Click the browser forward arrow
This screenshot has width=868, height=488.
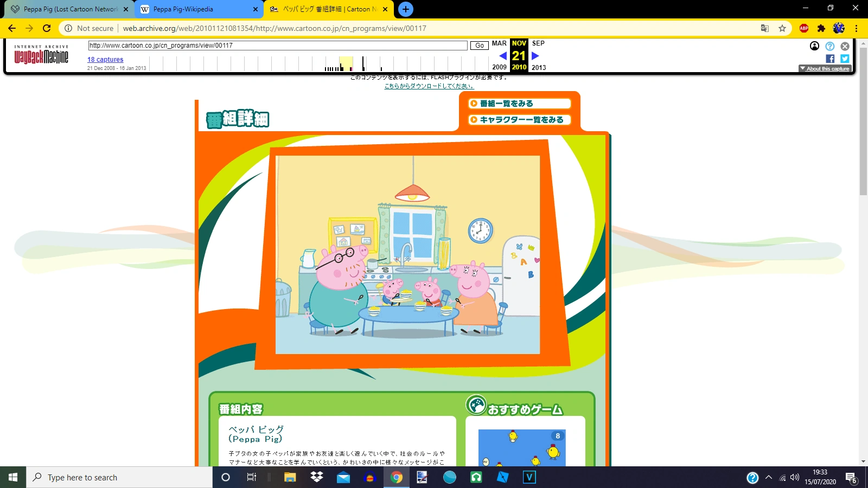[29, 28]
